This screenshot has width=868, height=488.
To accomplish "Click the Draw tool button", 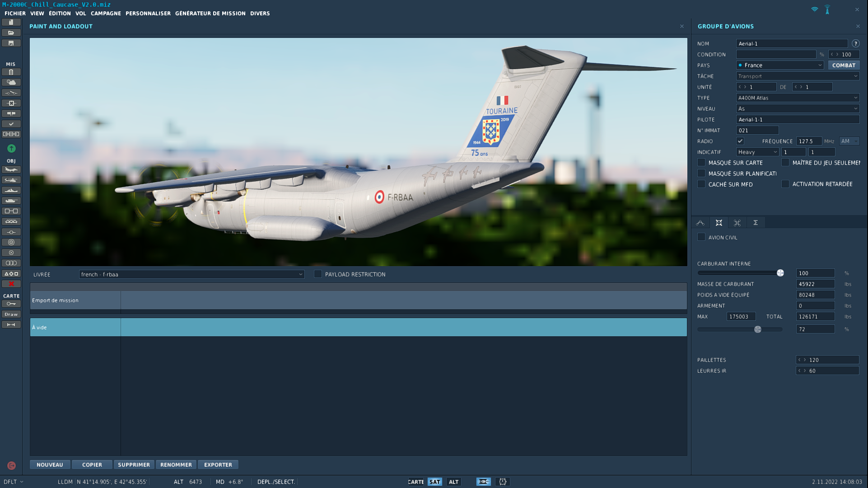I will [11, 314].
